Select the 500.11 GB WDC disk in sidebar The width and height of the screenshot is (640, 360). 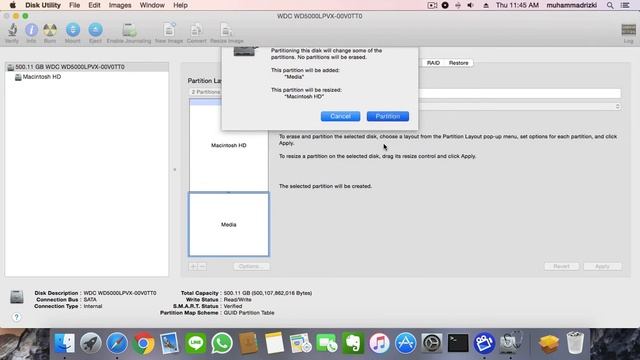coord(87,67)
